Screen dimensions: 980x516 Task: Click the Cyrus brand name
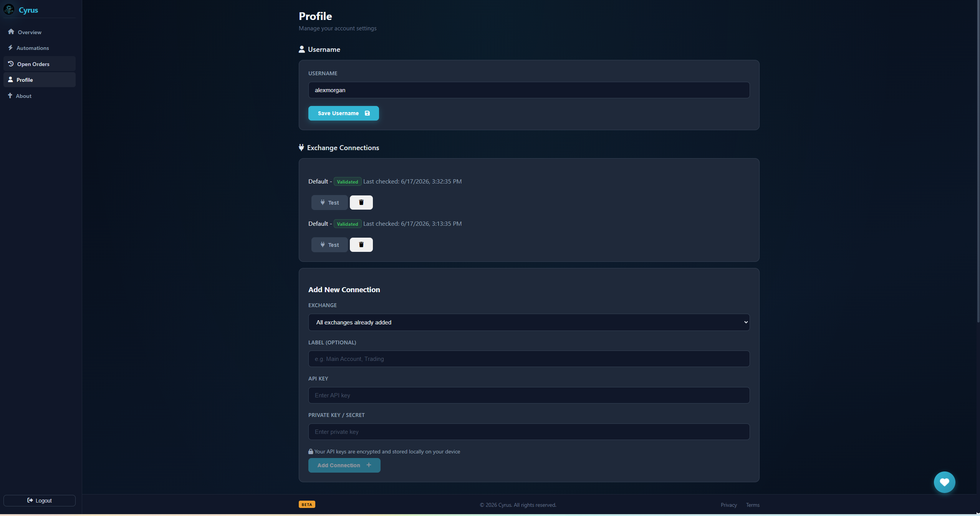[x=28, y=10]
